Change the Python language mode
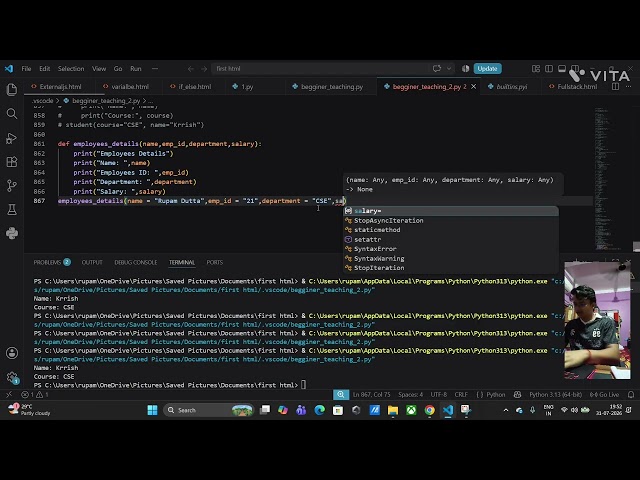 point(496,394)
